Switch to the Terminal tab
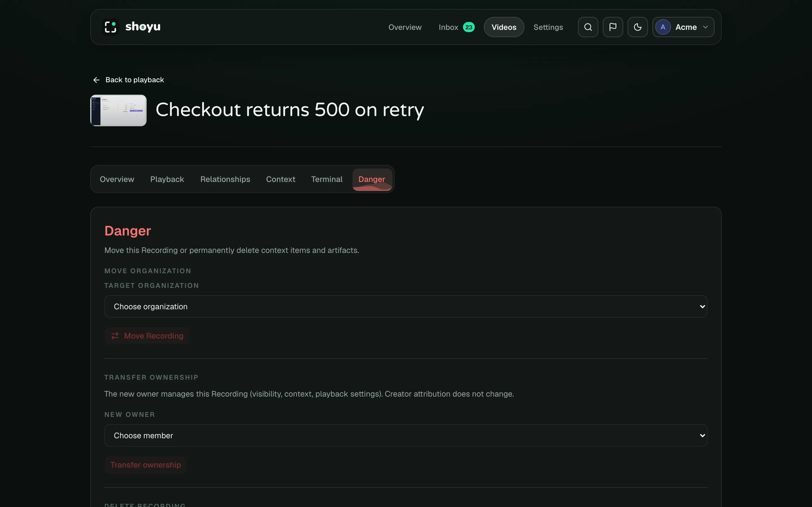 pyautogui.click(x=326, y=179)
